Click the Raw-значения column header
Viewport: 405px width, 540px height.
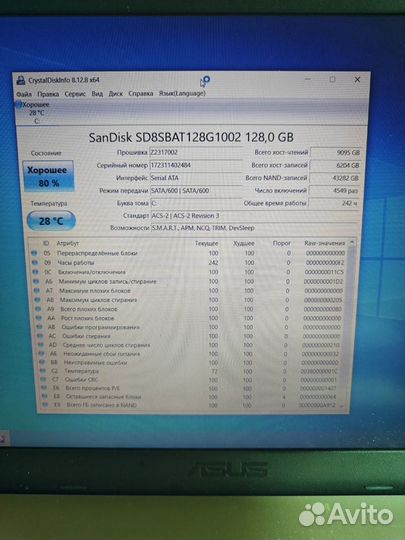coord(324,243)
